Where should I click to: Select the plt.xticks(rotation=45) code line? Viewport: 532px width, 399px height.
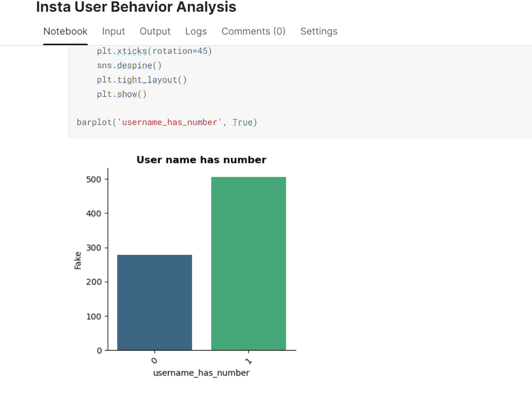tap(154, 51)
